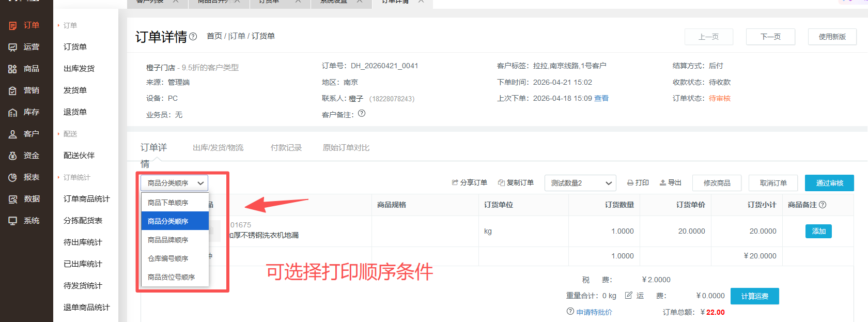Collapse the 配送 group in submenu

point(68,134)
